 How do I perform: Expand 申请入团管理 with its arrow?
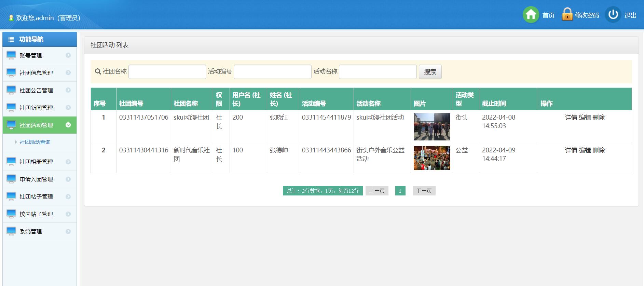[x=68, y=179]
